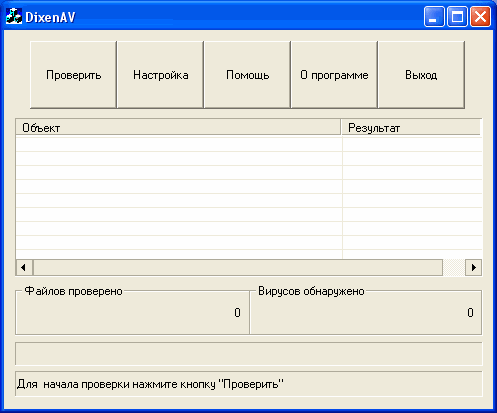Sort by the Результат column header

[411, 128]
